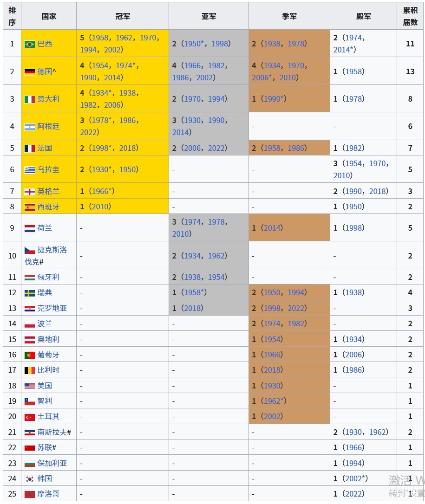Viewport: 425px width, 504px height.
Task: Click the Turkey flag icon
Action: (x=30, y=417)
